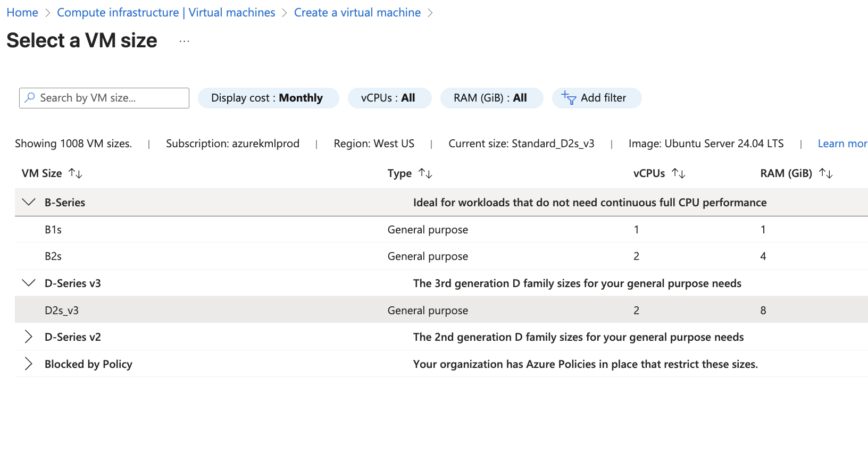Expand the Blocked by Policy group
Screen dimensions: 868x453
pos(29,364)
